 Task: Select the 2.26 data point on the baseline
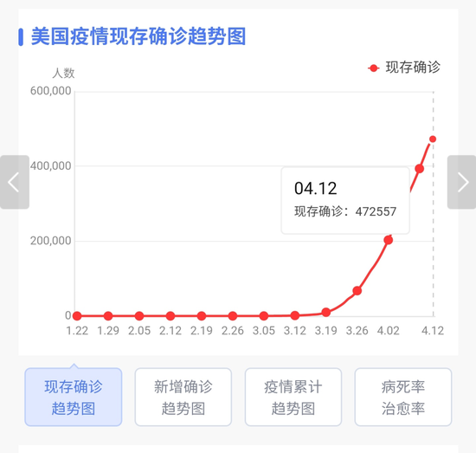(233, 316)
